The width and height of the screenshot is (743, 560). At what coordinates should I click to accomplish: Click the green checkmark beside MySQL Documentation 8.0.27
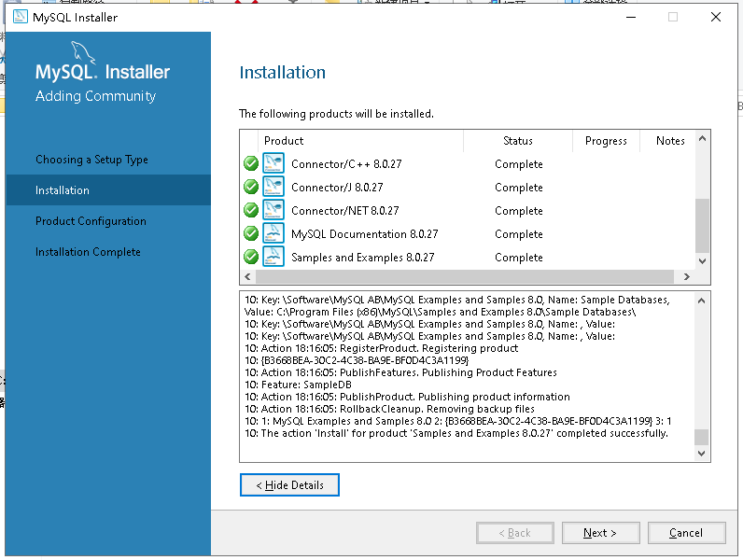pos(251,233)
